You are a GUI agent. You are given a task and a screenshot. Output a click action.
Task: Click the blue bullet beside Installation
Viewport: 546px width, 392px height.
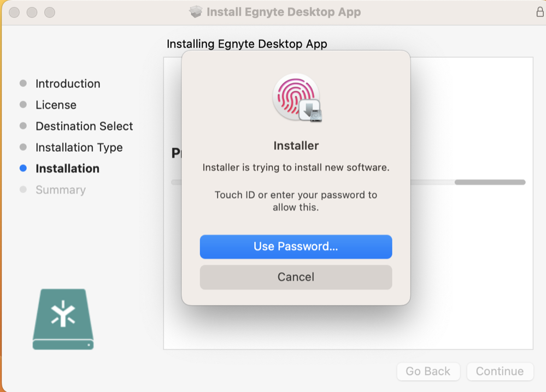[x=23, y=169]
